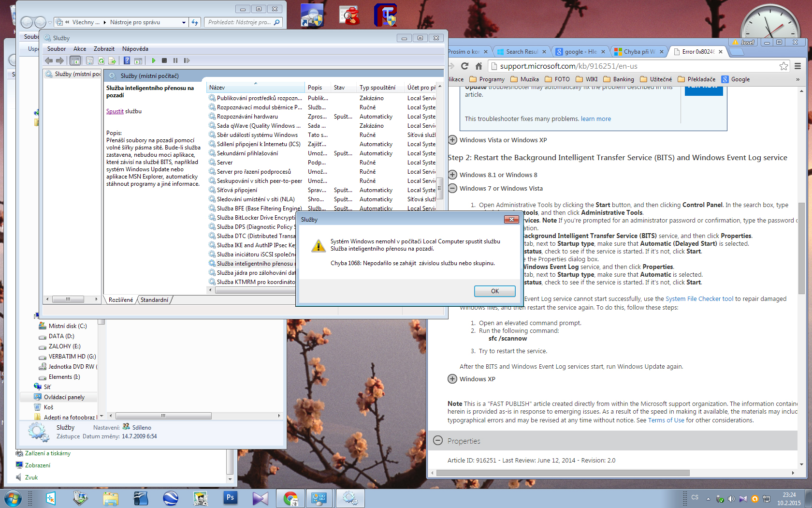This screenshot has height=508, width=812.
Task: Click the Export List toolbar icon
Action: pos(112,60)
